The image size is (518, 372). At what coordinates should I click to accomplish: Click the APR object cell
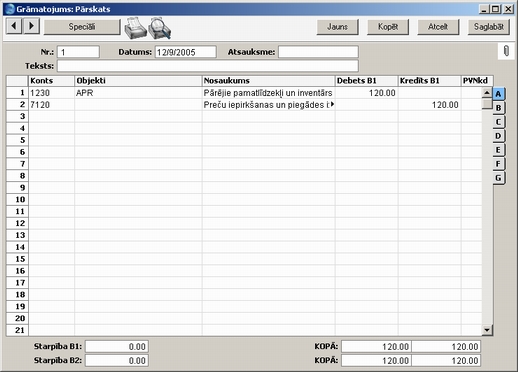pyautogui.click(x=138, y=93)
